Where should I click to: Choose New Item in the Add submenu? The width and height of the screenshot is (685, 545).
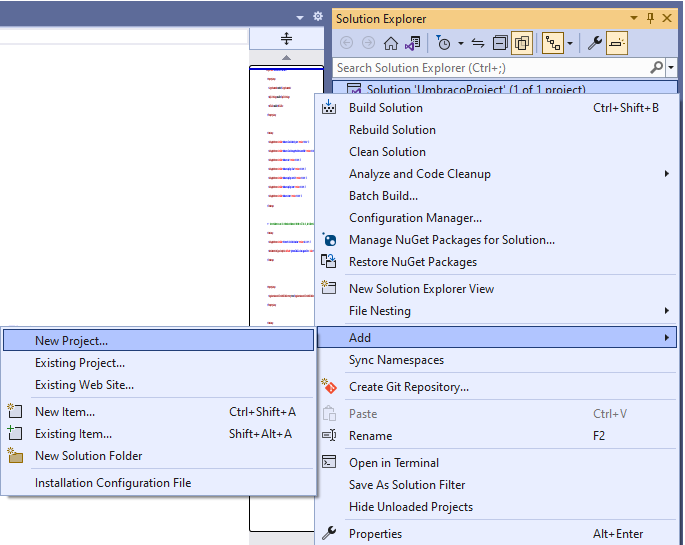pyautogui.click(x=159, y=412)
